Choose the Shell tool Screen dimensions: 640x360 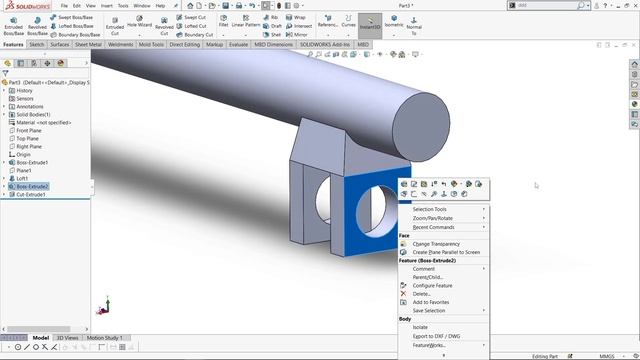tap(272, 35)
